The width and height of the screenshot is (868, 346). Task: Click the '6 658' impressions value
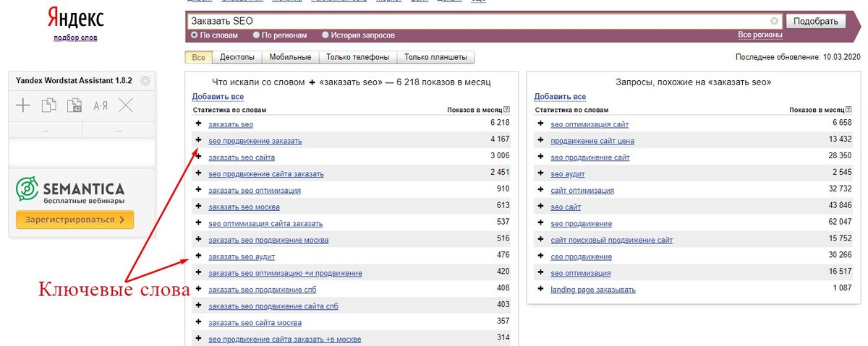pos(842,124)
